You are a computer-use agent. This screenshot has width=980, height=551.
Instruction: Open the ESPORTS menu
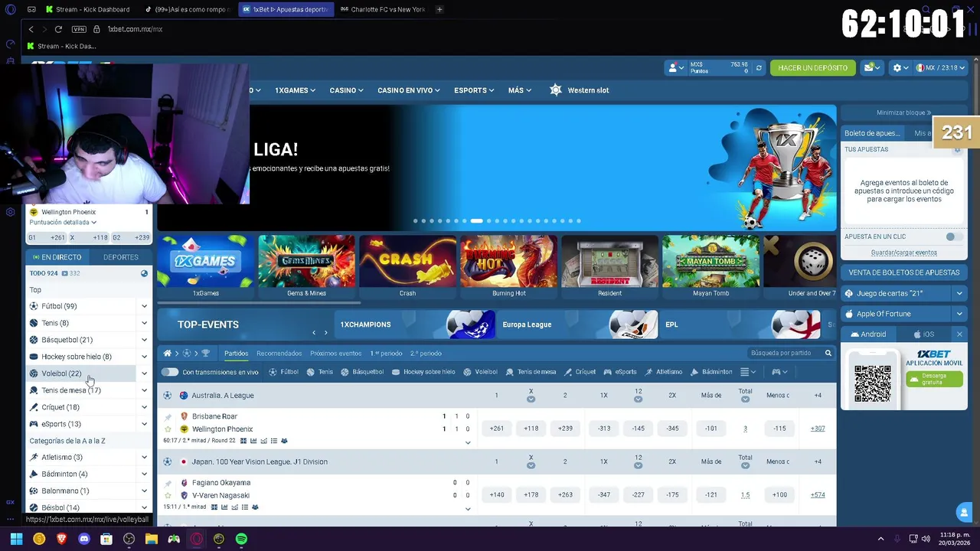point(474,90)
